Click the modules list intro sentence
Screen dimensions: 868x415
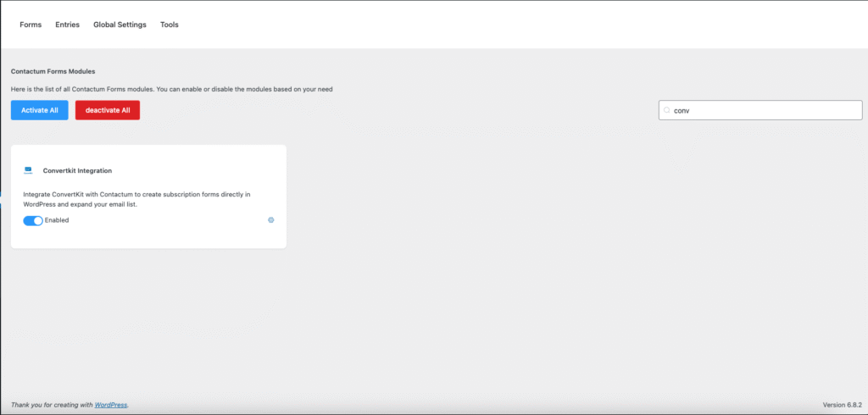171,89
